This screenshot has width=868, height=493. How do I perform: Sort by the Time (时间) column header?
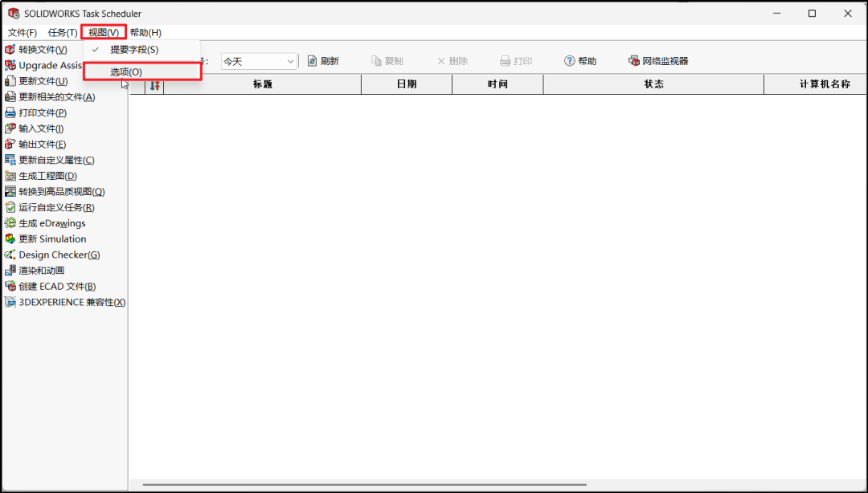click(497, 84)
